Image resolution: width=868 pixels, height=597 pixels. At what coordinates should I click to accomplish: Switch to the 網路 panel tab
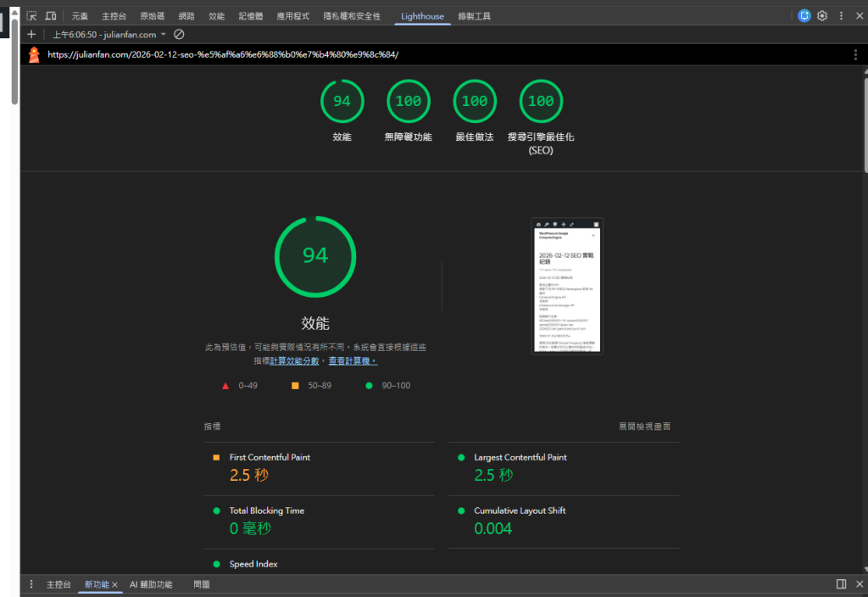[186, 16]
